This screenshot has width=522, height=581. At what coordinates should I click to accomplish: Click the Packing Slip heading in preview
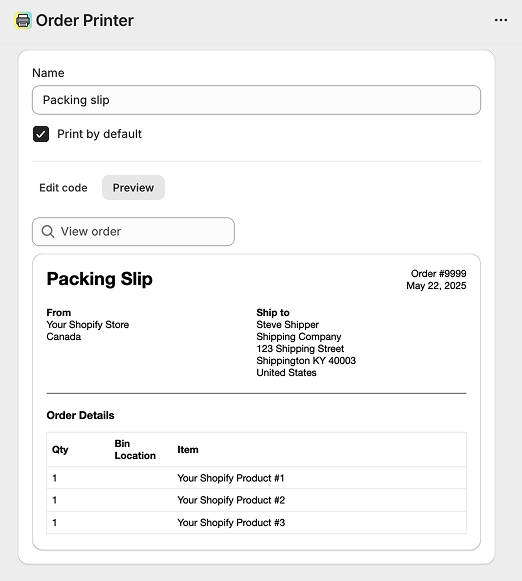(100, 279)
